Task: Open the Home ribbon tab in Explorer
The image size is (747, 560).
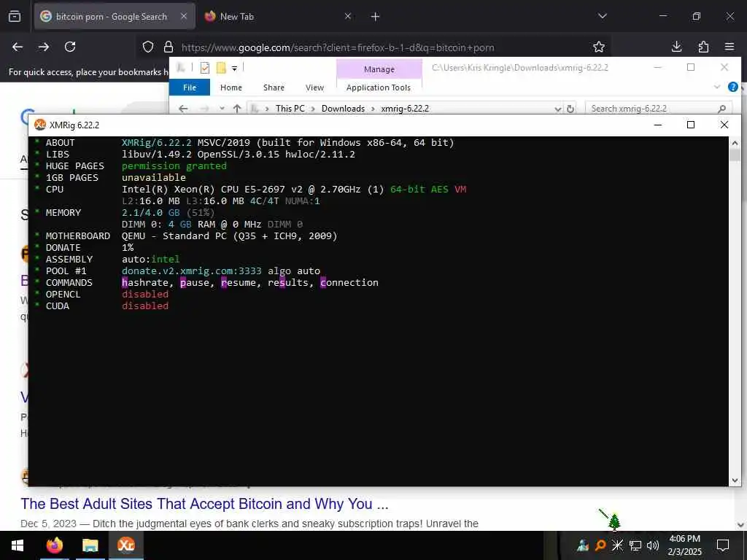Action: [x=231, y=87]
